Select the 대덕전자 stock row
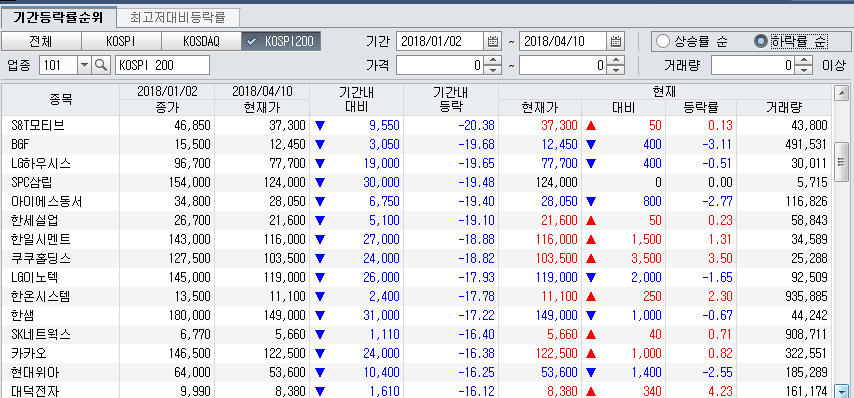Viewport: 854px width, 398px height. coord(417,390)
